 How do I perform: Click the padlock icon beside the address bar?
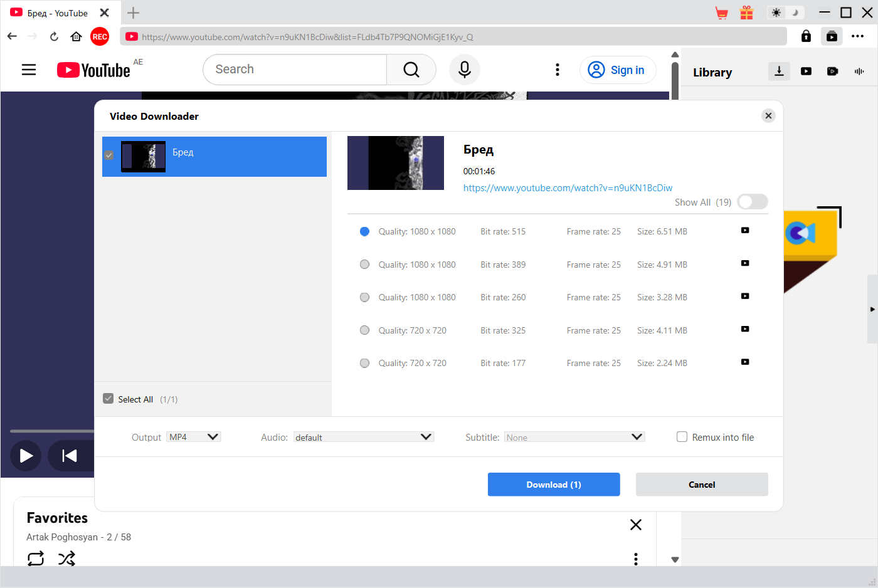click(x=807, y=36)
